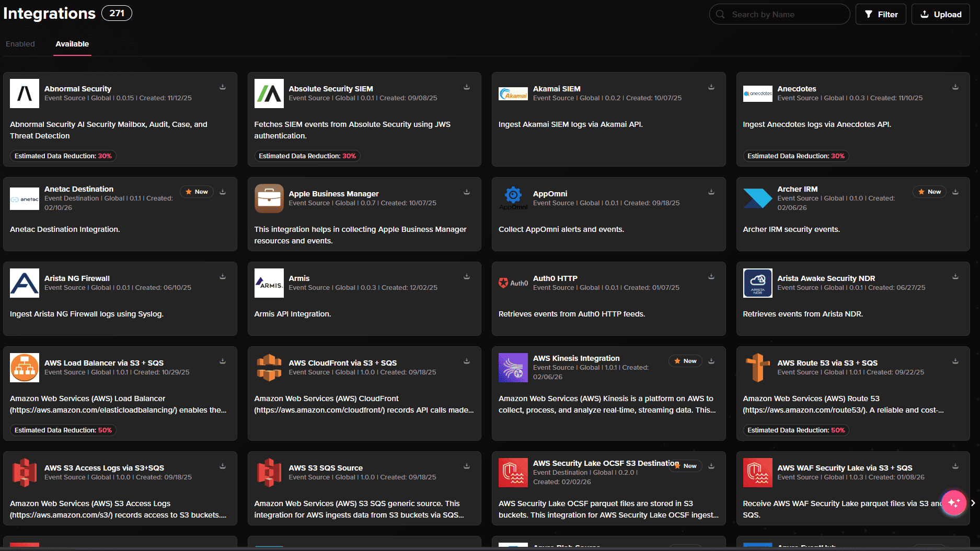980x551 pixels.
Task: Install the Abnormal Security integration
Action: click(223, 87)
